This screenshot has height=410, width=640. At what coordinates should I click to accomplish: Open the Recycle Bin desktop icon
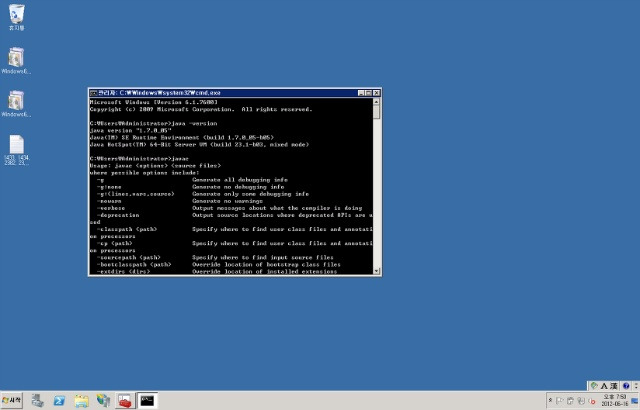pyautogui.click(x=16, y=17)
